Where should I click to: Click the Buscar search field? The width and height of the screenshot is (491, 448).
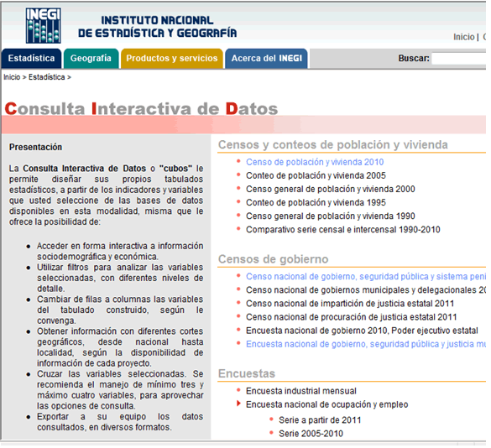pos(458,59)
